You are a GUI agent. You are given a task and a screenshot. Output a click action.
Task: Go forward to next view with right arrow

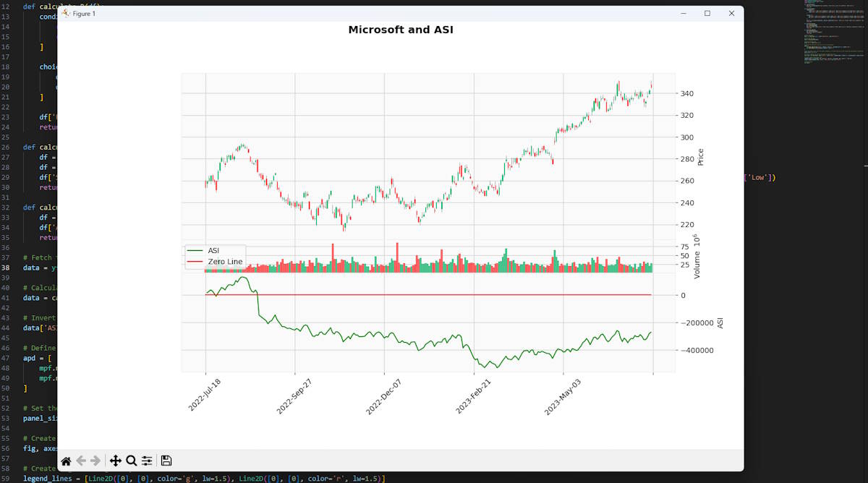[x=94, y=461]
